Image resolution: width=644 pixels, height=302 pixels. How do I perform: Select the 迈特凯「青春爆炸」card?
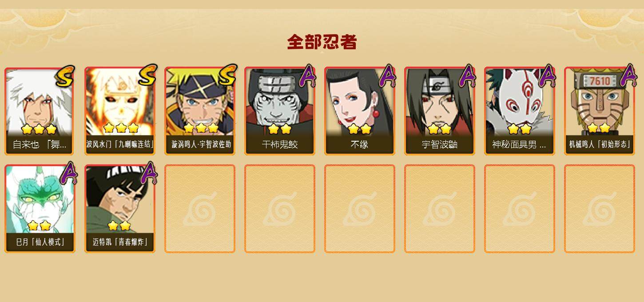coord(120,209)
